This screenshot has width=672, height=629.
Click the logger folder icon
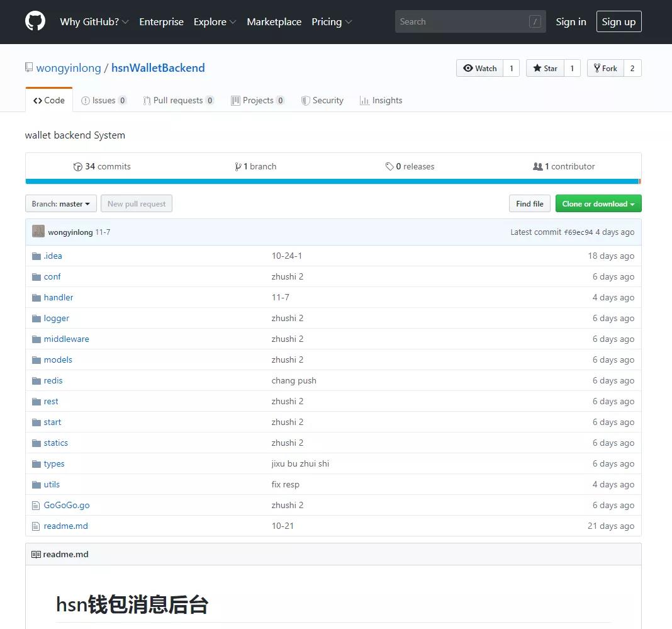pos(36,319)
